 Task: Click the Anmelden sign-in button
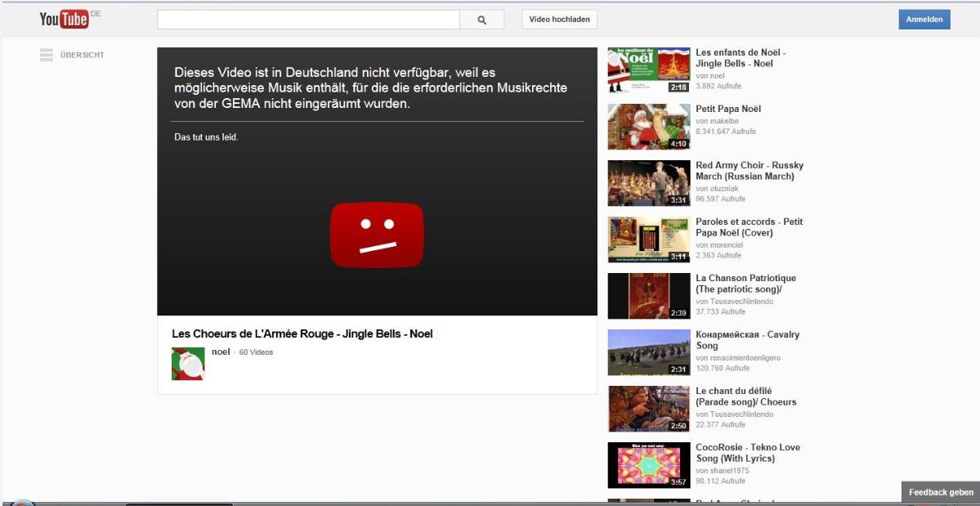pyautogui.click(x=924, y=20)
